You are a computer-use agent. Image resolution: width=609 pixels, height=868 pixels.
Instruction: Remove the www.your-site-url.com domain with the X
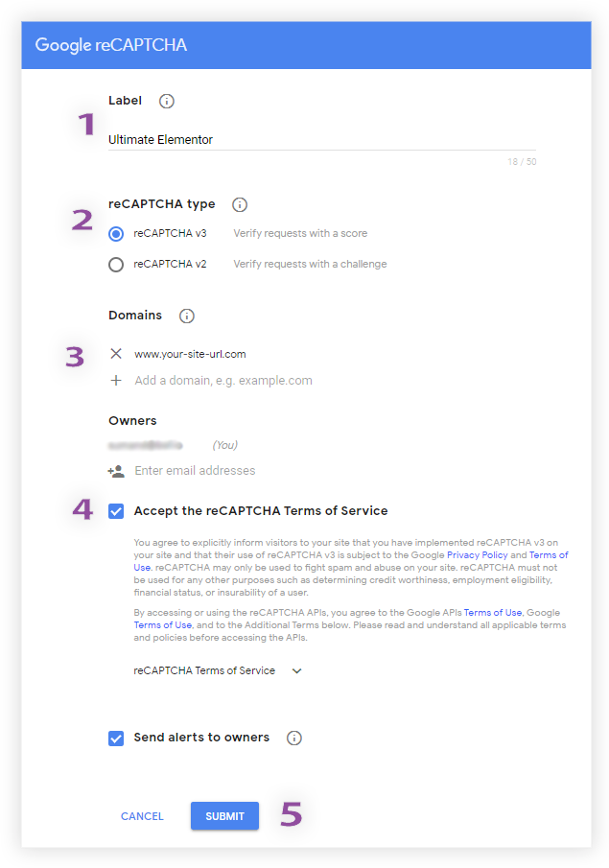click(x=116, y=354)
